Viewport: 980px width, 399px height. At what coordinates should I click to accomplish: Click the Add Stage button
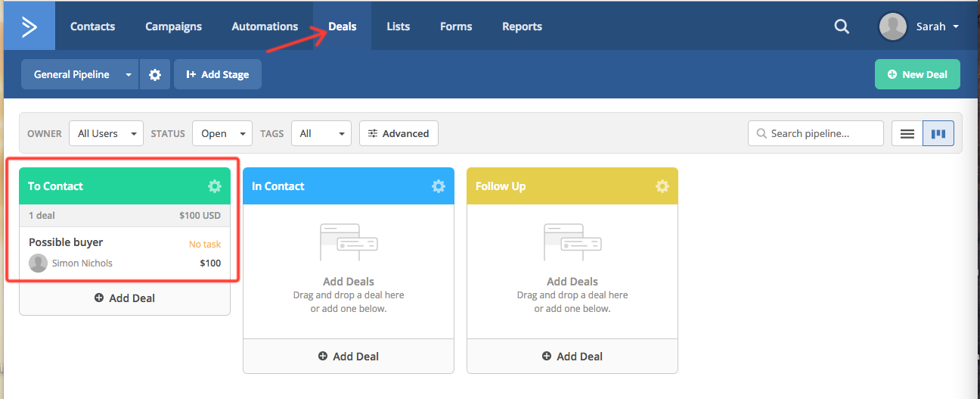click(218, 75)
